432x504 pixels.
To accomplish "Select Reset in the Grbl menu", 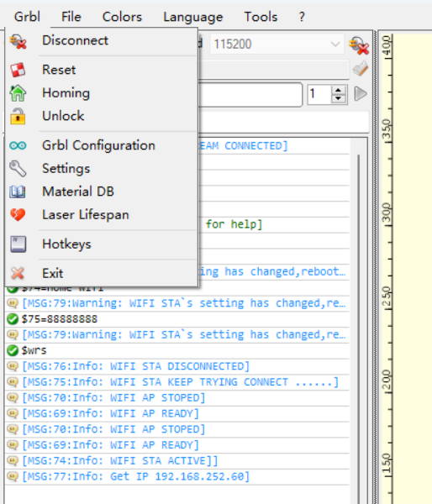I will pyautogui.click(x=102, y=70).
